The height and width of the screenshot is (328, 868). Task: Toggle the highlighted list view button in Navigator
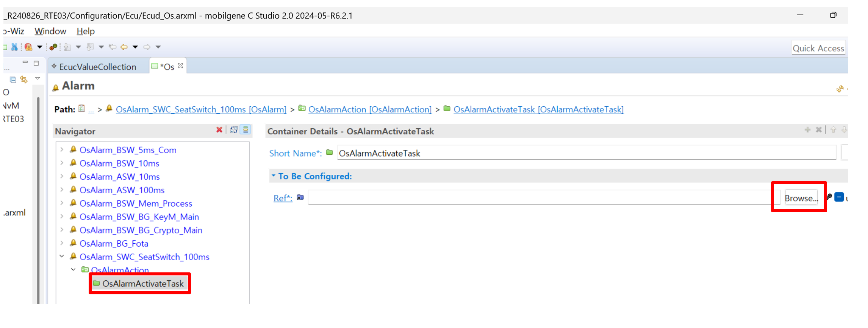coord(246,130)
